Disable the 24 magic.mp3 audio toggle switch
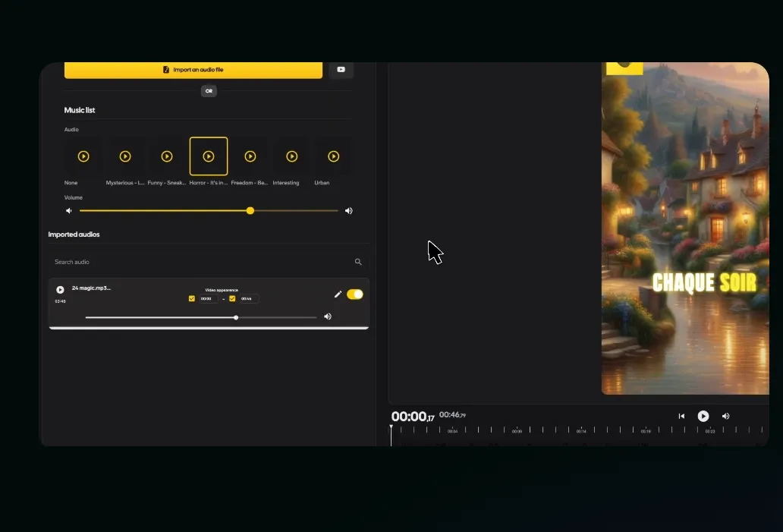This screenshot has height=532, width=783. pyautogui.click(x=355, y=294)
